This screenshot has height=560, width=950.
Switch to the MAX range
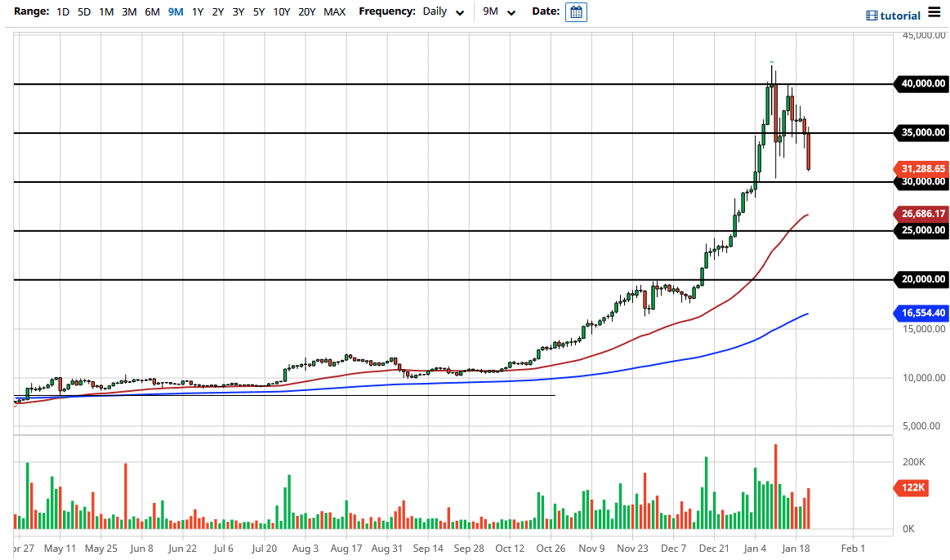coord(334,12)
